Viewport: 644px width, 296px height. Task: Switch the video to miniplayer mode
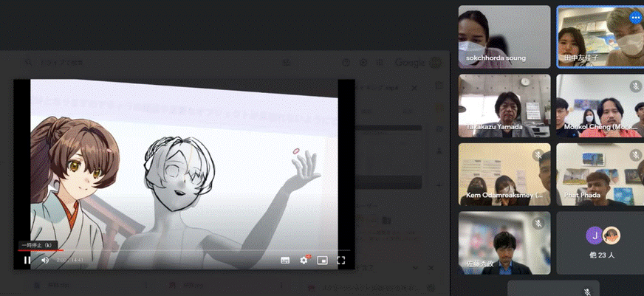point(323,261)
